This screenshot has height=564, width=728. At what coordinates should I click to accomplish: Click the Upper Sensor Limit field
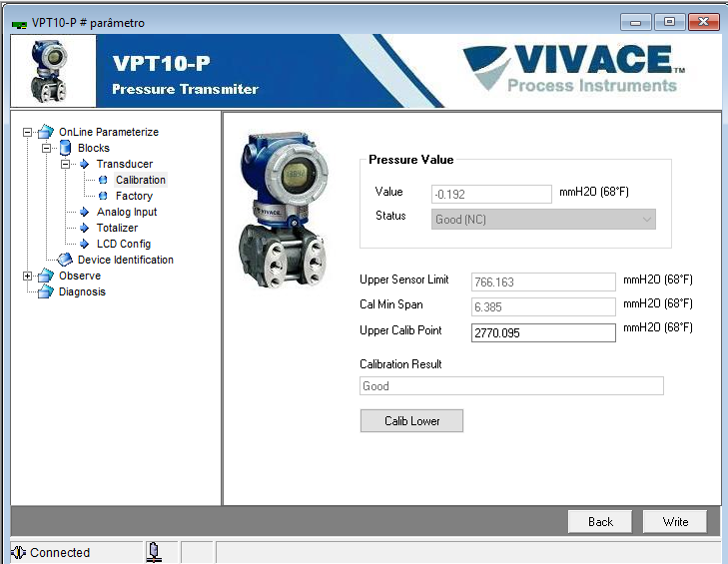coord(543,282)
